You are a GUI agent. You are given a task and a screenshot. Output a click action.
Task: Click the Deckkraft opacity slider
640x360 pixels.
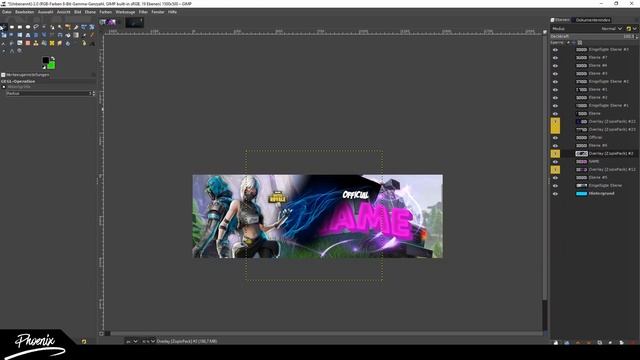pyautogui.click(x=592, y=36)
